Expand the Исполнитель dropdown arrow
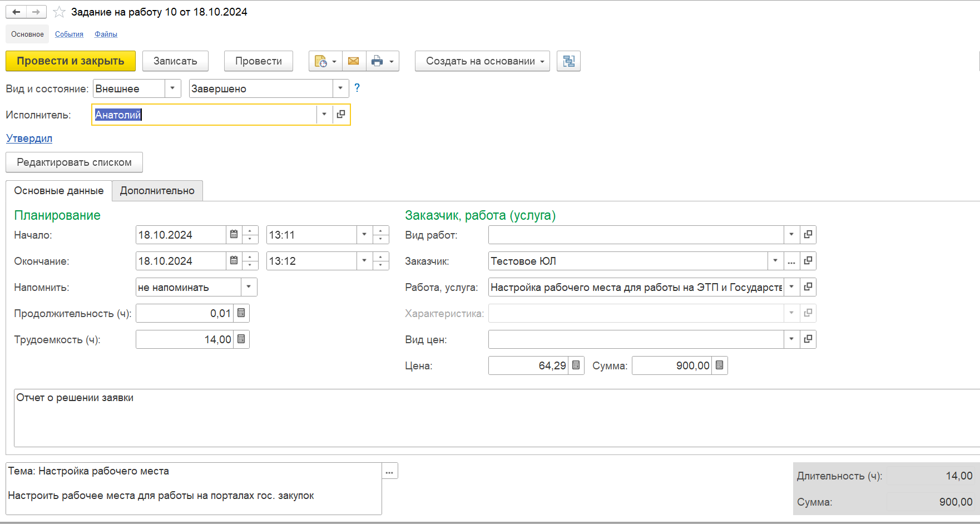 coord(324,115)
